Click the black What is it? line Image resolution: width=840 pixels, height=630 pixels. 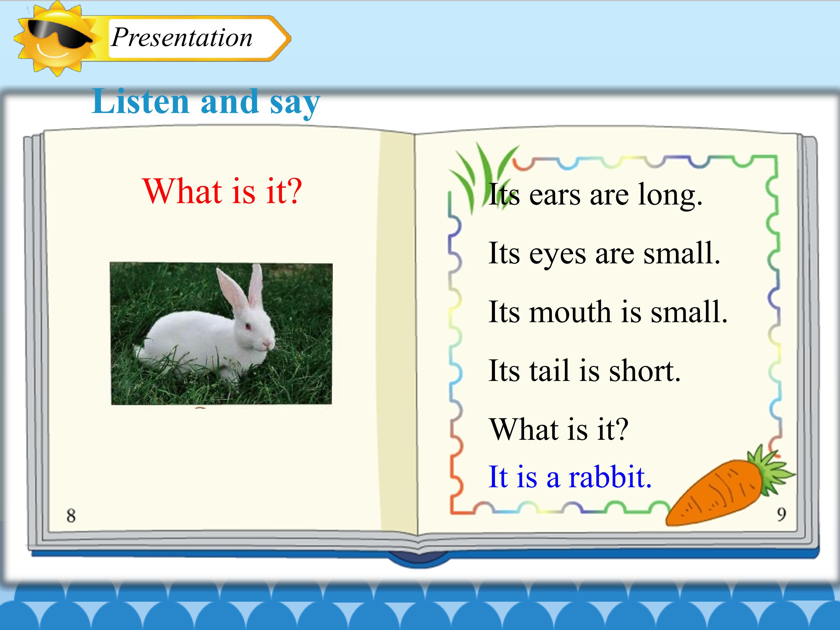coord(559,429)
